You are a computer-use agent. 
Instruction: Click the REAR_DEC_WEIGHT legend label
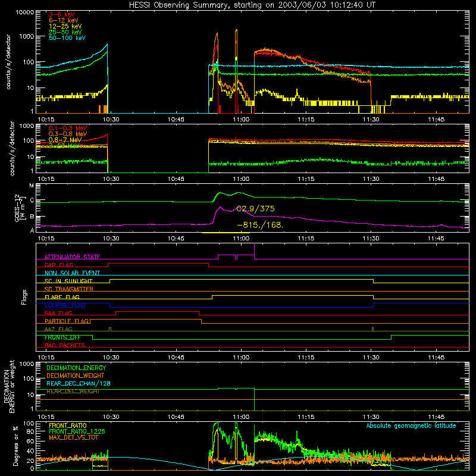(x=73, y=392)
